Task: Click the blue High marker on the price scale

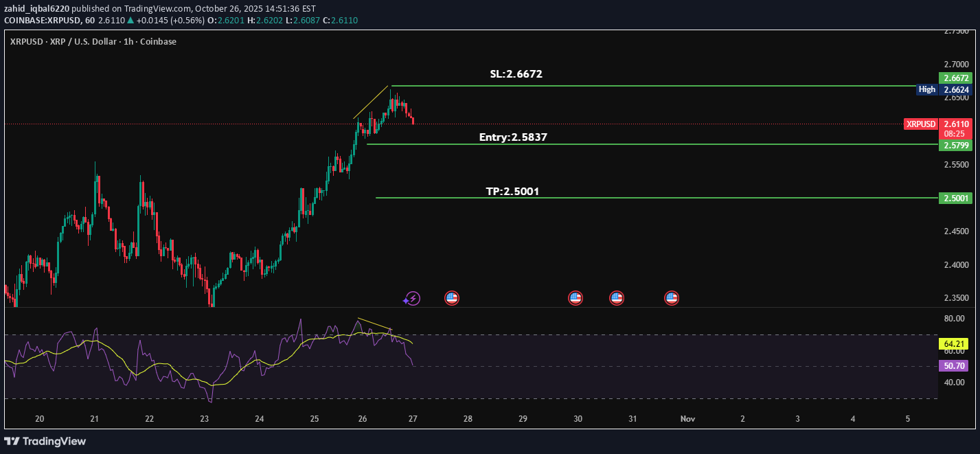Action: click(926, 89)
